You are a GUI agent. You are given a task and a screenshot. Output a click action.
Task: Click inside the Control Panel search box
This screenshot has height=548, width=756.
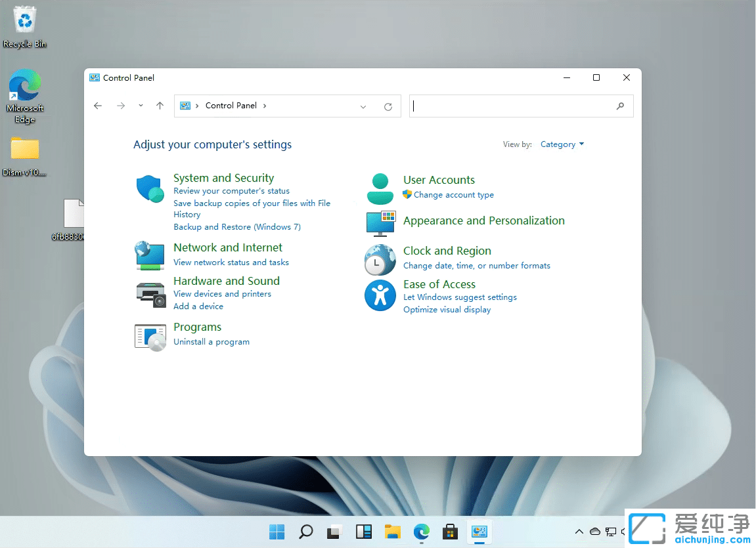tap(519, 106)
